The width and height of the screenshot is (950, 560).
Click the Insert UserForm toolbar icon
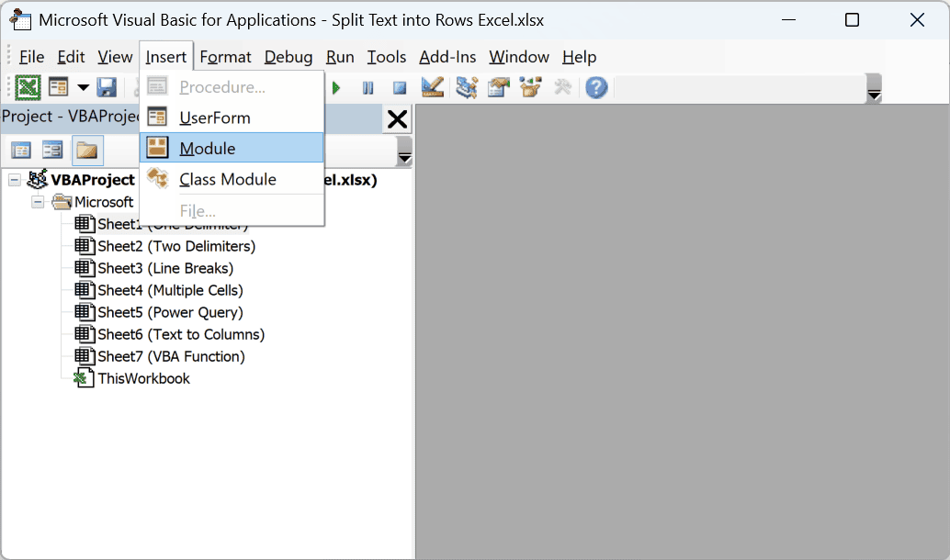(x=58, y=88)
